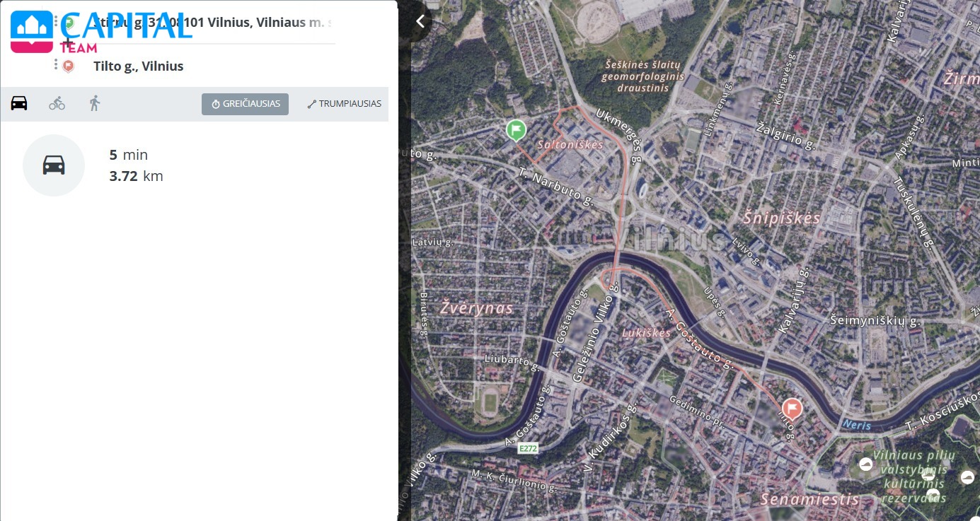
Task: Click the red destination flag marker on map
Action: coord(791,408)
